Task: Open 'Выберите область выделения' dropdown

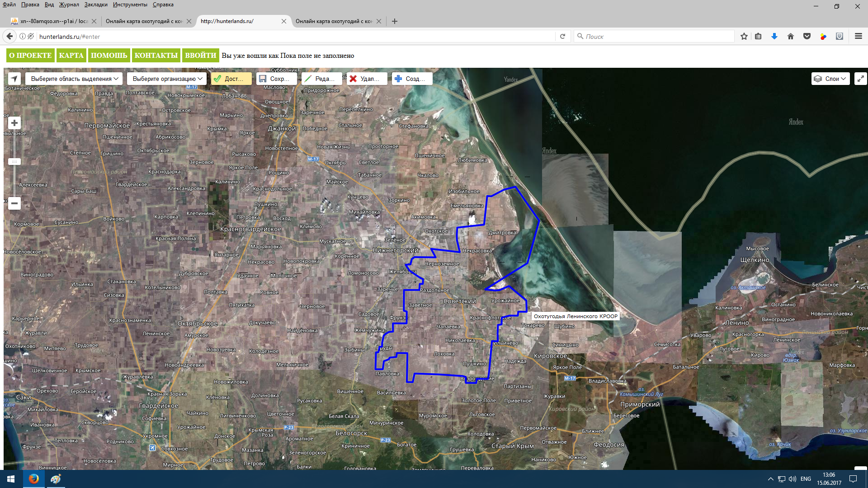Action: pyautogui.click(x=74, y=79)
